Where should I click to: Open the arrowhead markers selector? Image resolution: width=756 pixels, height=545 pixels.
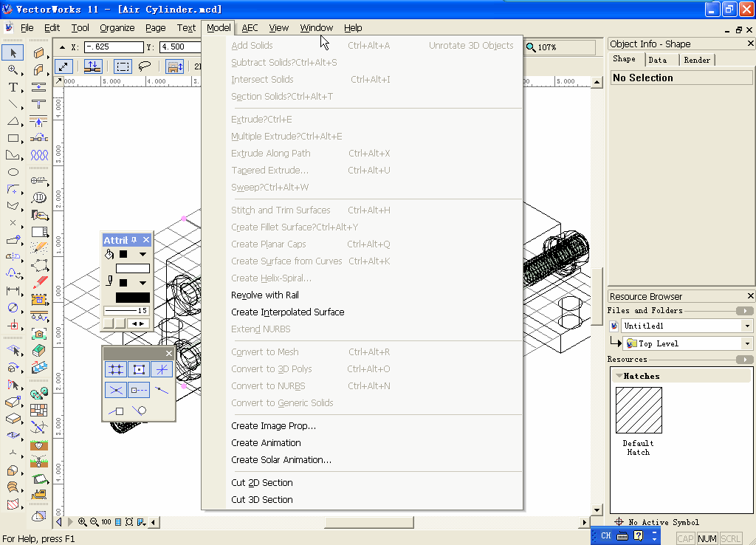138,323
